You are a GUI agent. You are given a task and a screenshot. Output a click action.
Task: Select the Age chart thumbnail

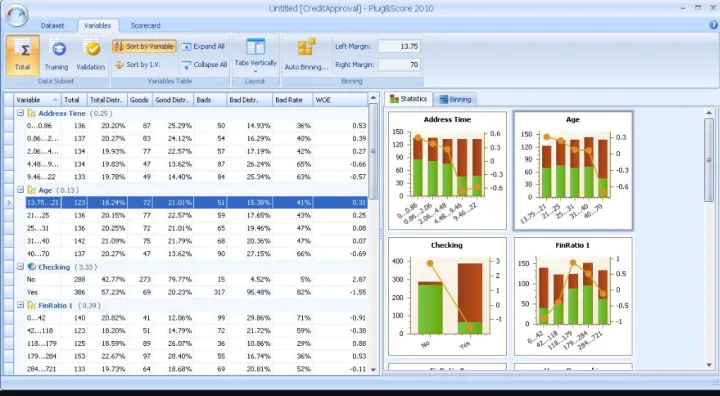[573, 170]
